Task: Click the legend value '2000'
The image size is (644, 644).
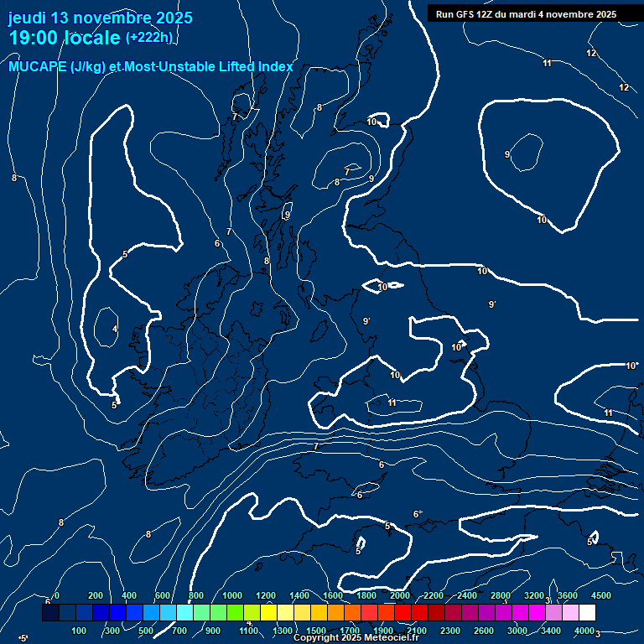Action: (400, 595)
